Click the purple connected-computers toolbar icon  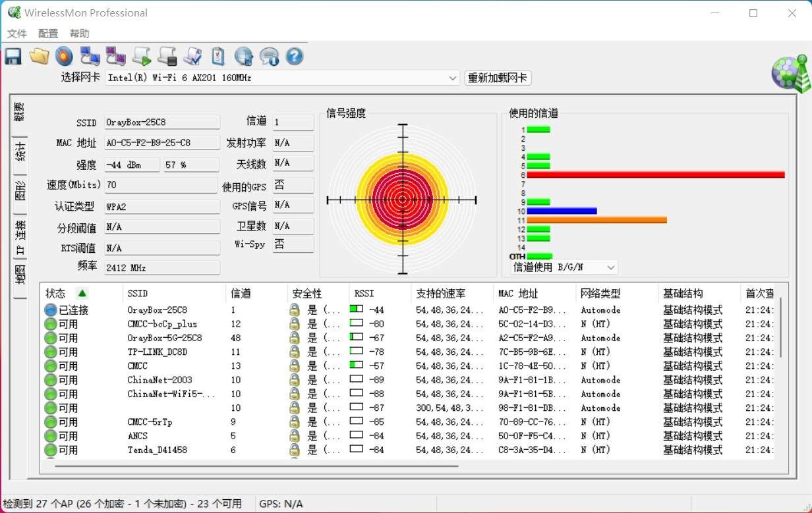pos(115,56)
